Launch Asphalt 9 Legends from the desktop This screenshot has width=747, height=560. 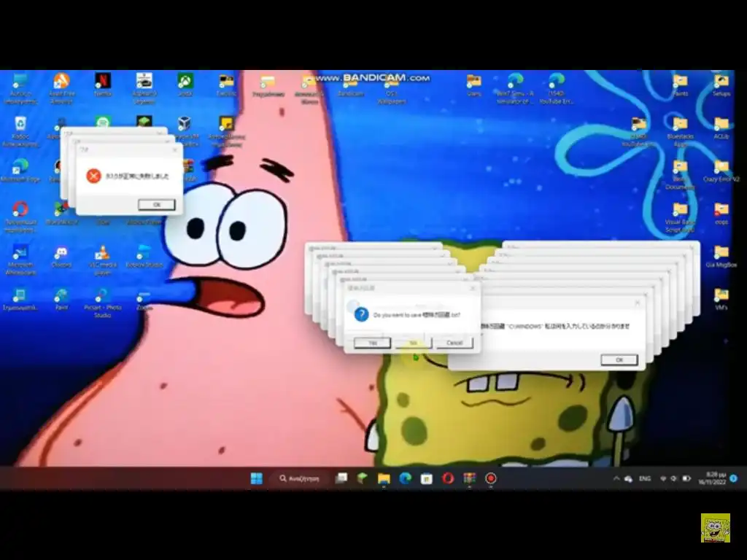pyautogui.click(x=144, y=87)
